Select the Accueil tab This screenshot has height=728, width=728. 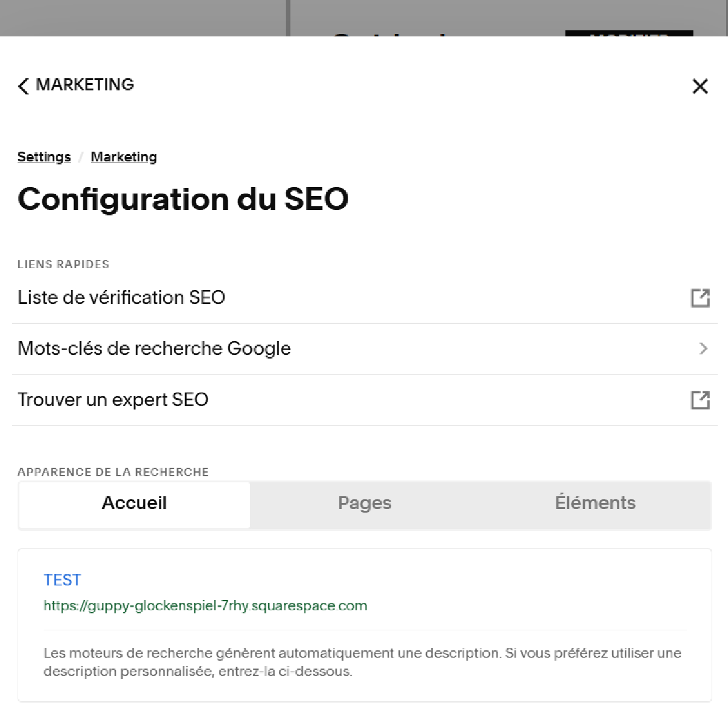(135, 505)
